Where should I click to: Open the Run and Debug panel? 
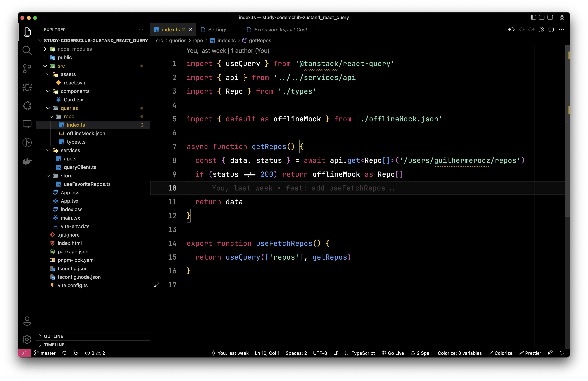coord(27,87)
